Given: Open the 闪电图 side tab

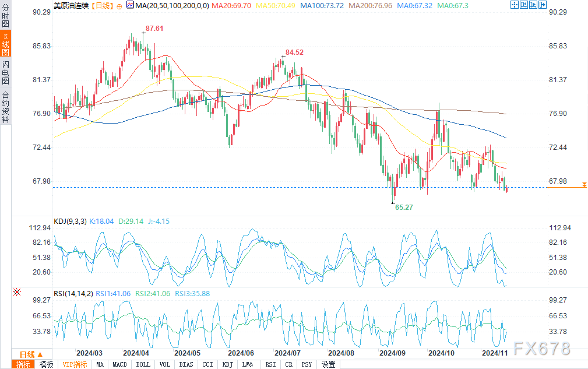Looking at the screenshot, I should pyautogui.click(x=5, y=73).
